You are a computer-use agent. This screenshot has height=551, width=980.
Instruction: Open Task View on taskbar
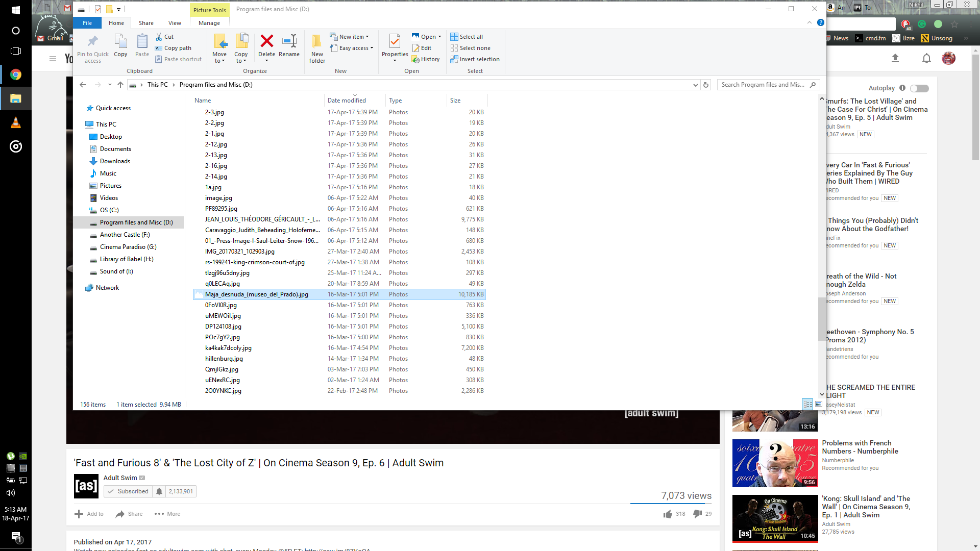(16, 51)
